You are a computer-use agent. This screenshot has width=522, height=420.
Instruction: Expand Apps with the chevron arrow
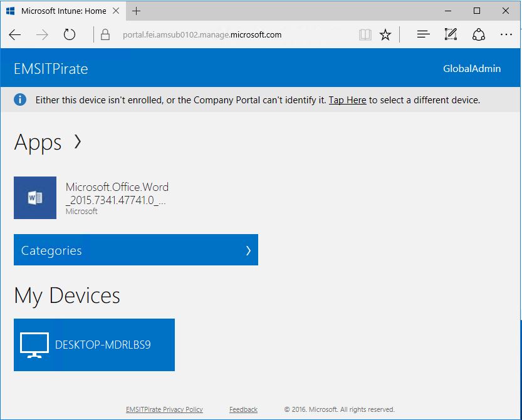pyautogui.click(x=78, y=141)
